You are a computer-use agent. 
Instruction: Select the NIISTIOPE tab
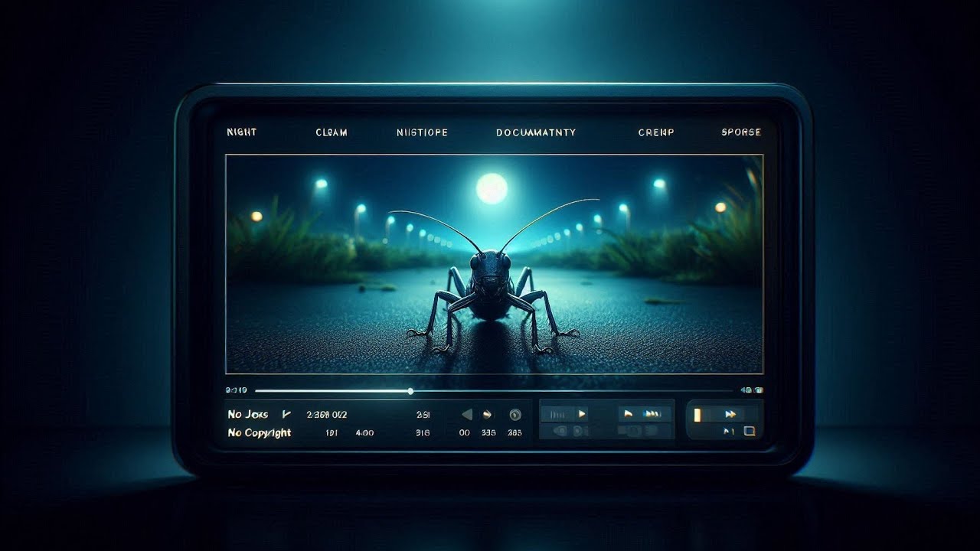422,132
